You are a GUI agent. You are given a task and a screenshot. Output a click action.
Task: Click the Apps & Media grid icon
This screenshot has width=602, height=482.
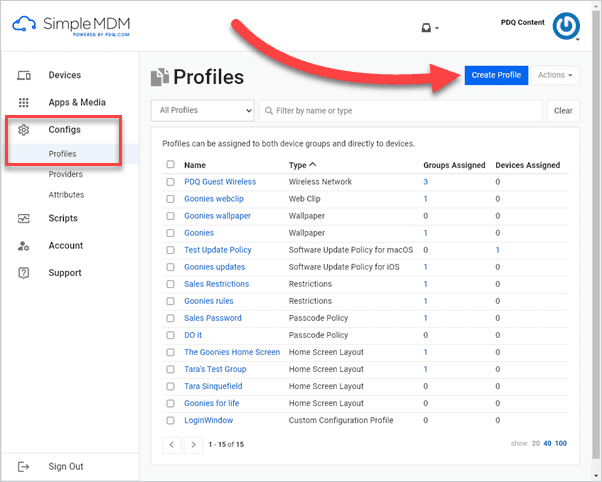pyautogui.click(x=23, y=103)
